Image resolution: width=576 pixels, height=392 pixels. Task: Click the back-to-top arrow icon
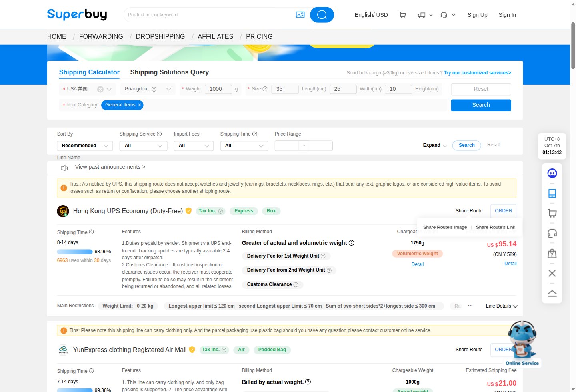coord(552,293)
